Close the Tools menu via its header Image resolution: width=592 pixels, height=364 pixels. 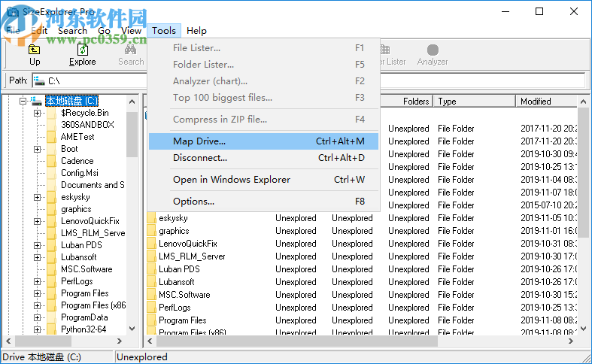pyautogui.click(x=164, y=31)
